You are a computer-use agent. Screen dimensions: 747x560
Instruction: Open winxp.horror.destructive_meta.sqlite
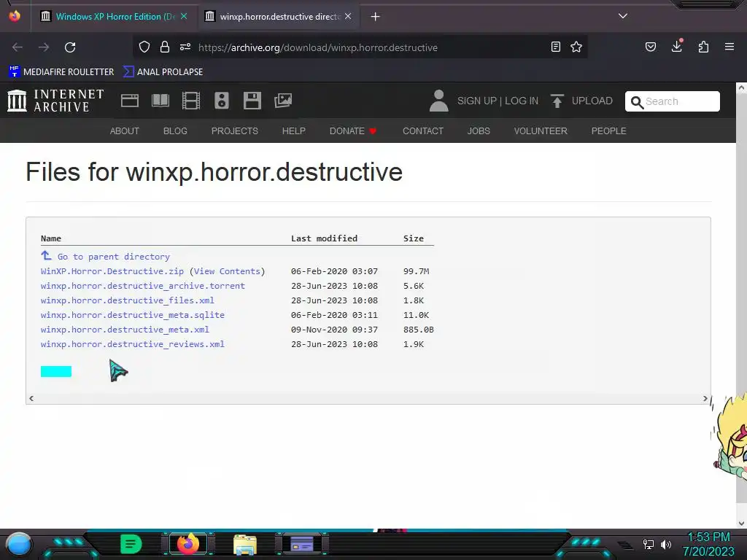tap(133, 315)
